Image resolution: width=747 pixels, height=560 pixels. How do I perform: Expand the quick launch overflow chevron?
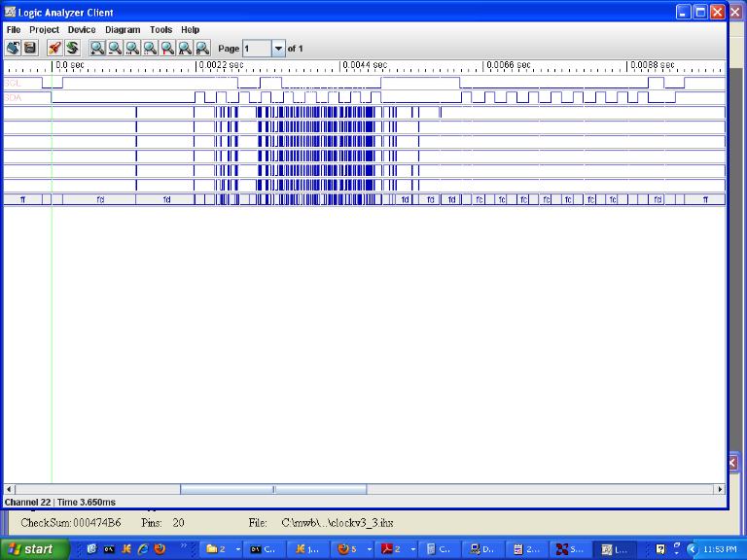pos(184,545)
